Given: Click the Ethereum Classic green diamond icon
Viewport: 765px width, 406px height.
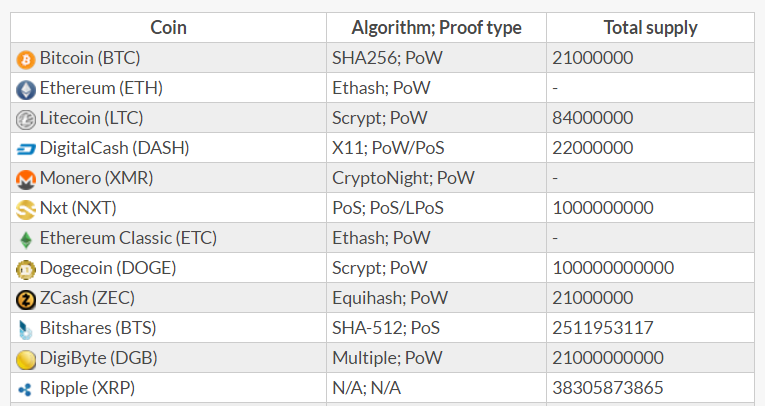Looking at the screenshot, I should [x=26, y=240].
